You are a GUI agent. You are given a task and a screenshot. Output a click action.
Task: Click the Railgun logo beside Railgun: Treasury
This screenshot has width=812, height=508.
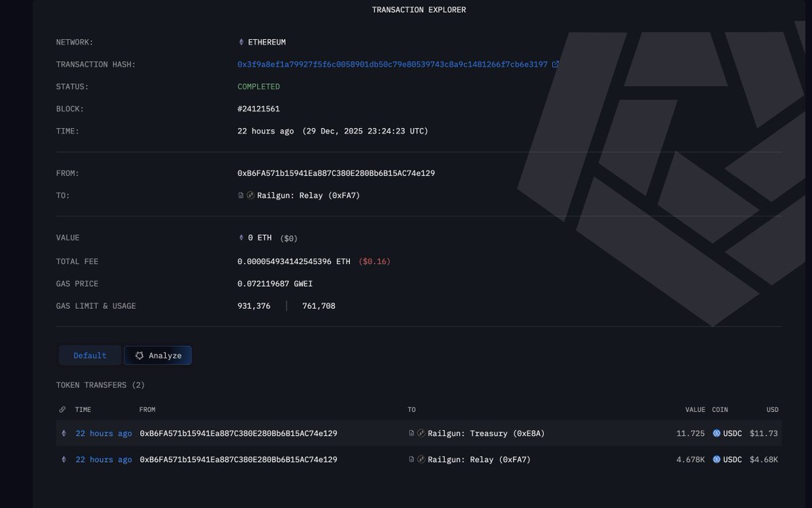point(421,433)
